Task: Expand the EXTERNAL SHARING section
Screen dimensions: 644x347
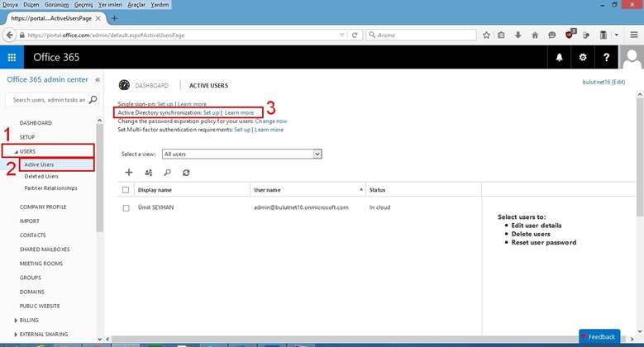Action: coord(16,335)
